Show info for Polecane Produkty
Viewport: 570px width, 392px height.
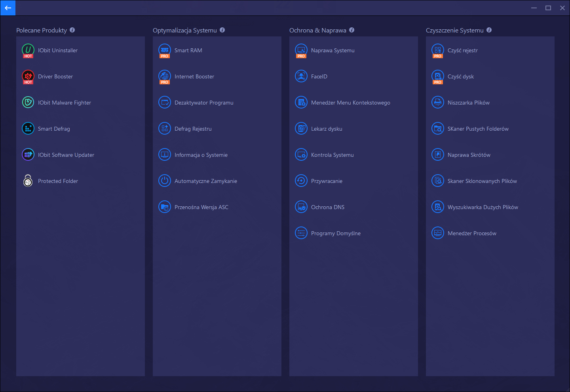tap(72, 30)
